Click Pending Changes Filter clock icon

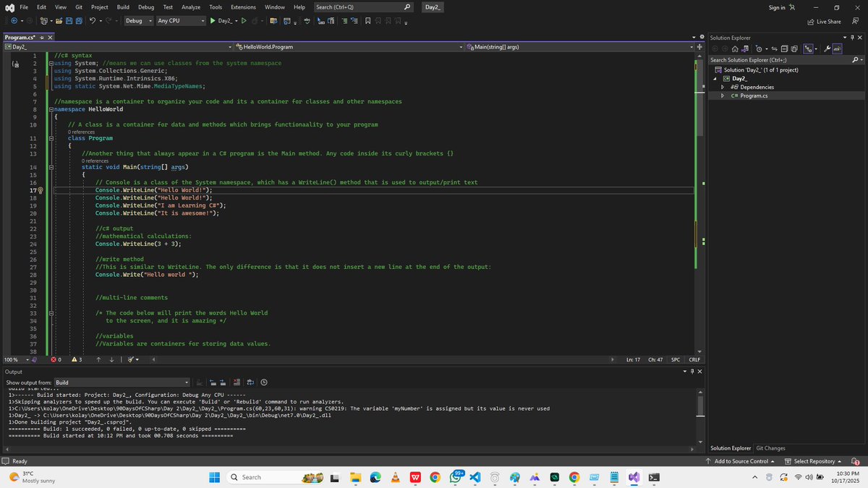tap(759, 49)
